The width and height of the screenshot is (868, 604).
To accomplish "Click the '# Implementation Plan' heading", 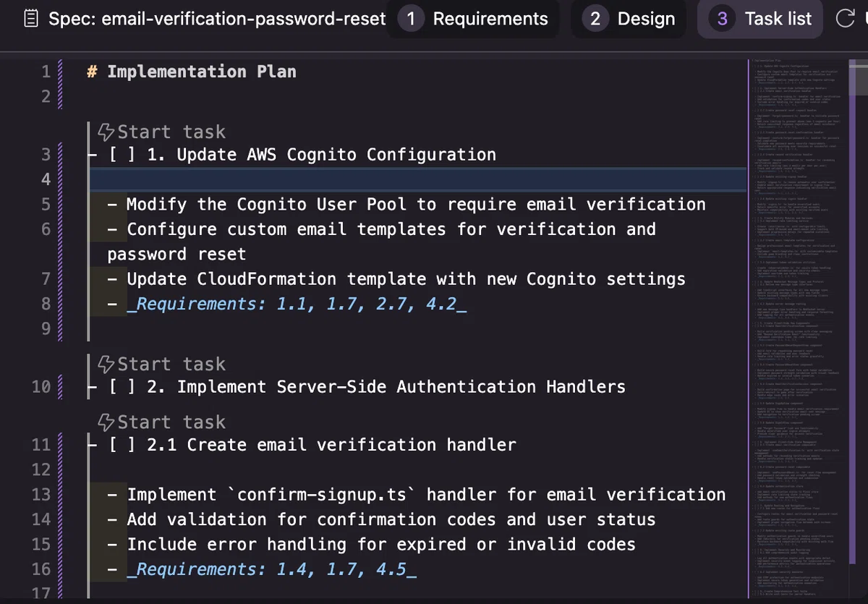I will [192, 72].
